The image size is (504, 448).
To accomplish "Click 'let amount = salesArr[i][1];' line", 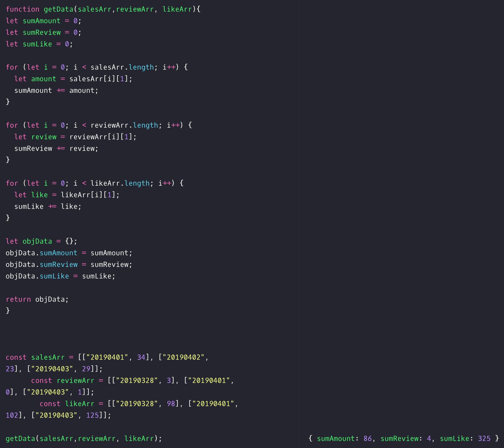I will (x=73, y=79).
